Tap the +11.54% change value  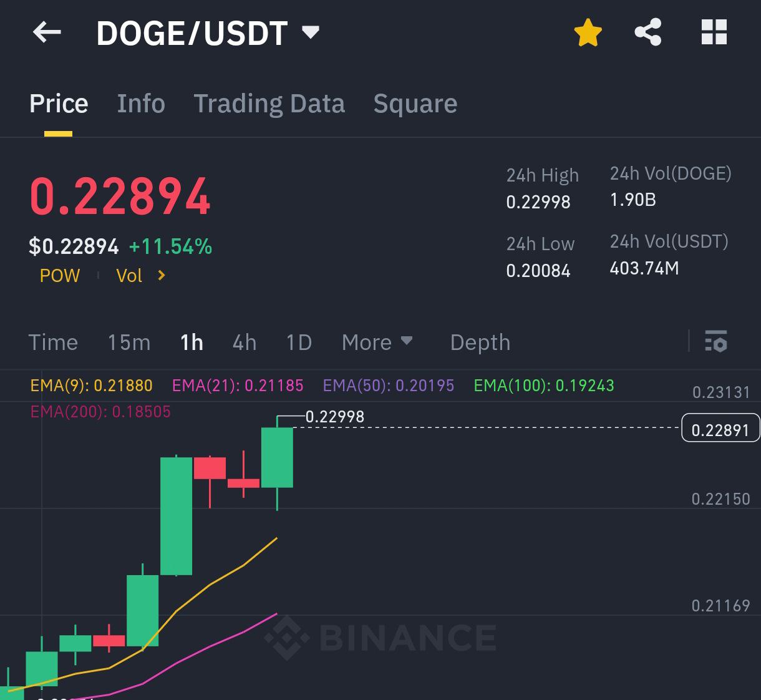click(x=170, y=247)
